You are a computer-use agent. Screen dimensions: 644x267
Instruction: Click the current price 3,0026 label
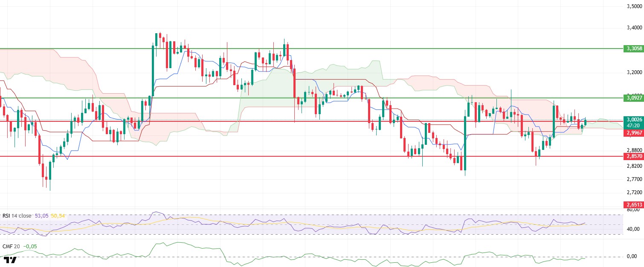(633, 120)
